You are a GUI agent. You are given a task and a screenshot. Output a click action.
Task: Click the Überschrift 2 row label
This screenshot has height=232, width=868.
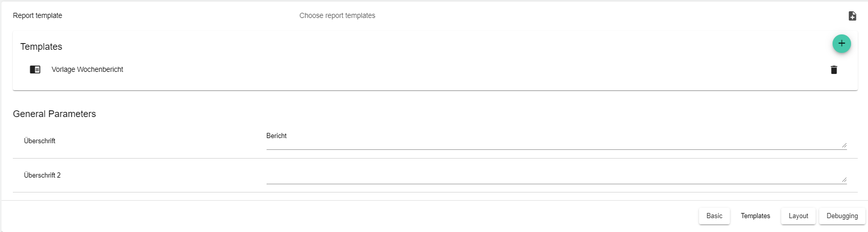point(42,175)
